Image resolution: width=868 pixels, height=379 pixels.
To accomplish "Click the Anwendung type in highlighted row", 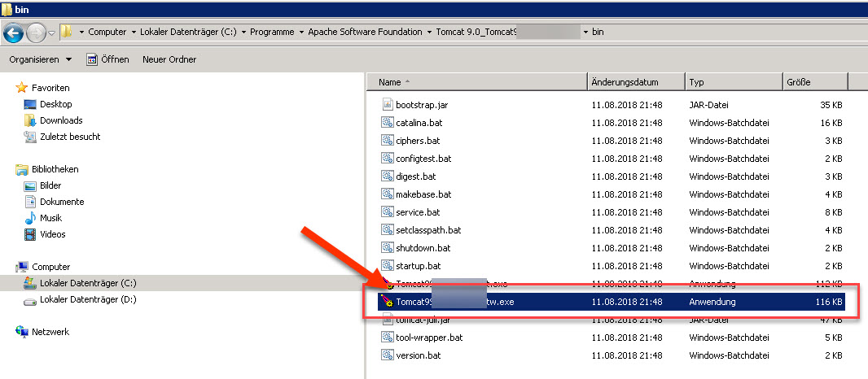I will (712, 302).
